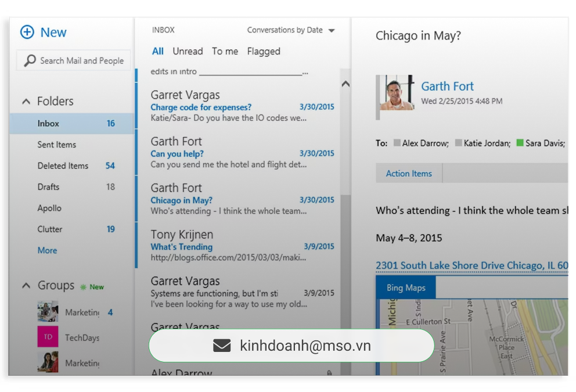The width and height of the screenshot is (576, 392).
Task: Click the TechDays group TD icon
Action: (x=48, y=337)
